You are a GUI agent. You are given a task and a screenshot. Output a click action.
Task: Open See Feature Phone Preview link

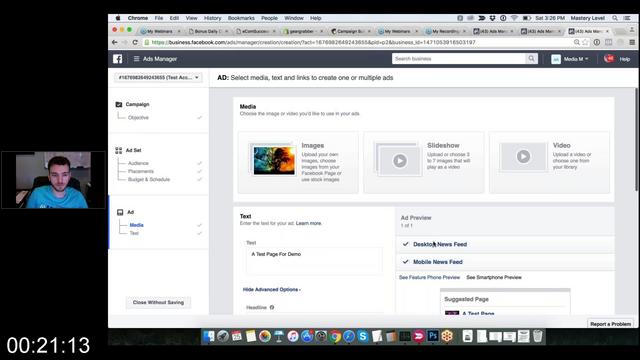[429, 277]
